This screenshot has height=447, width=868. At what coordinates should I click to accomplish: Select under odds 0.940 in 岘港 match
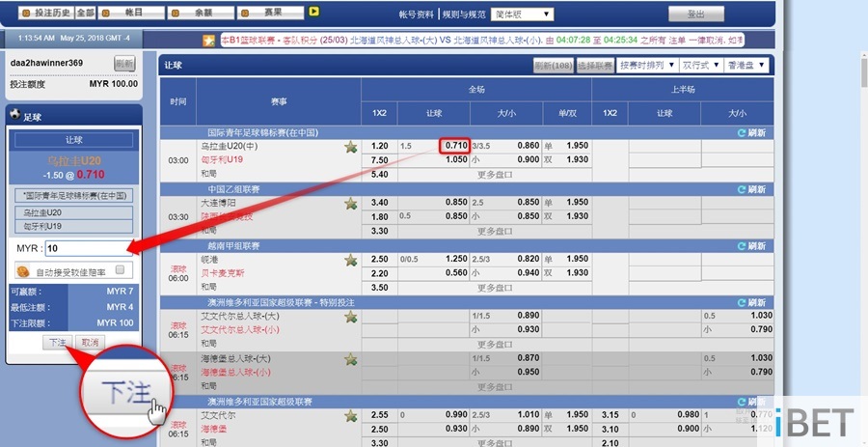tap(529, 272)
